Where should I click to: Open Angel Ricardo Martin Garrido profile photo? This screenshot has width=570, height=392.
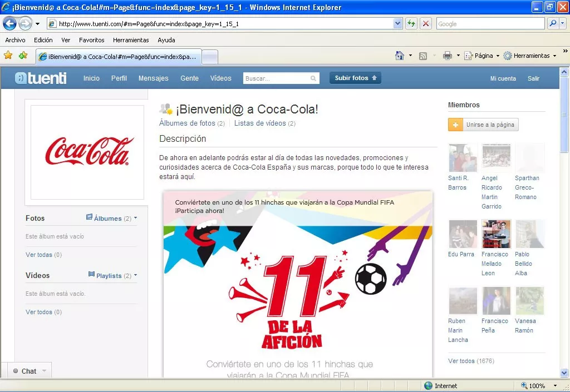(x=496, y=157)
